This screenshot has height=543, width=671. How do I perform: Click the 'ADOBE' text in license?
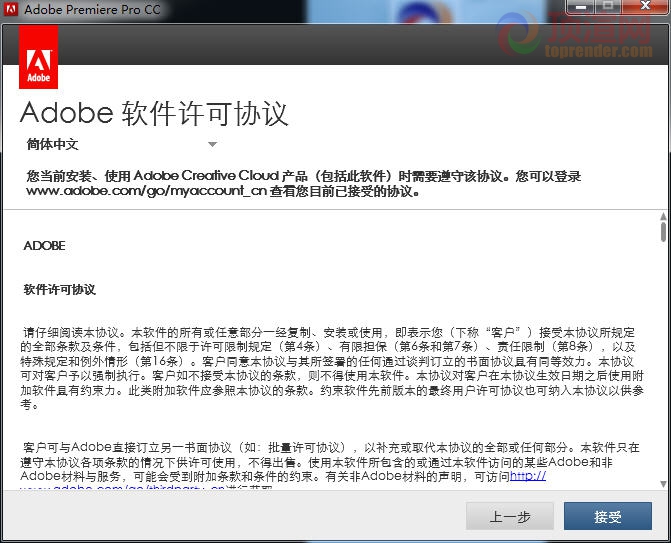tap(45, 246)
